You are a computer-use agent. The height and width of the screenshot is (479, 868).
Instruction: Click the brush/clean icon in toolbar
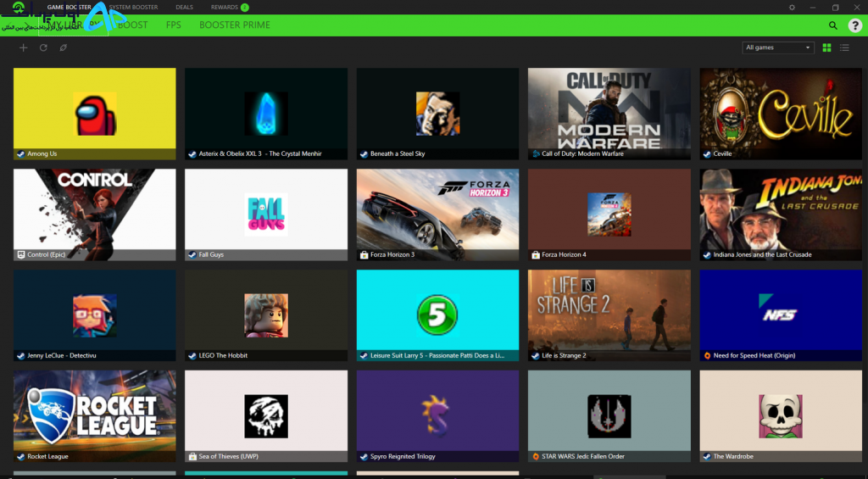pos(63,47)
